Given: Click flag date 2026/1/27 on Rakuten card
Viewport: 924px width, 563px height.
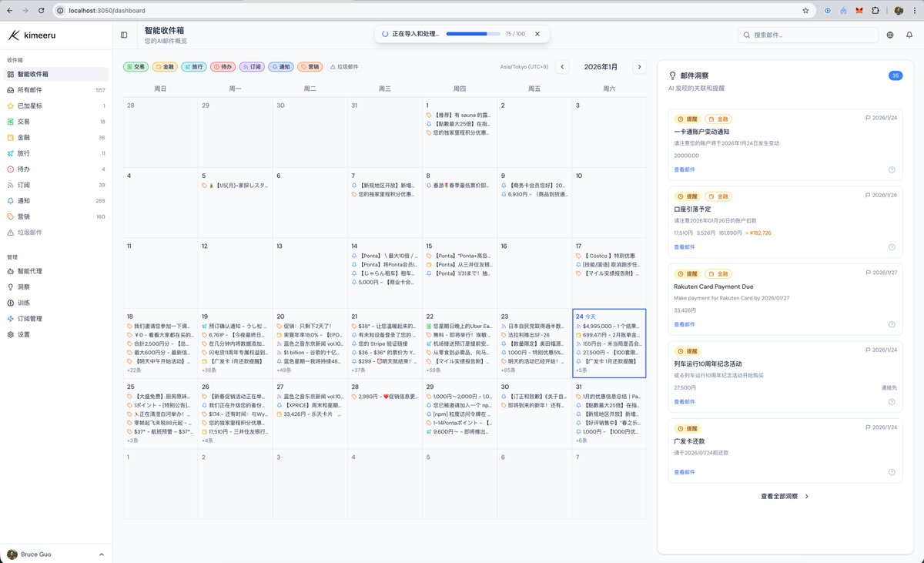Looking at the screenshot, I should point(881,272).
